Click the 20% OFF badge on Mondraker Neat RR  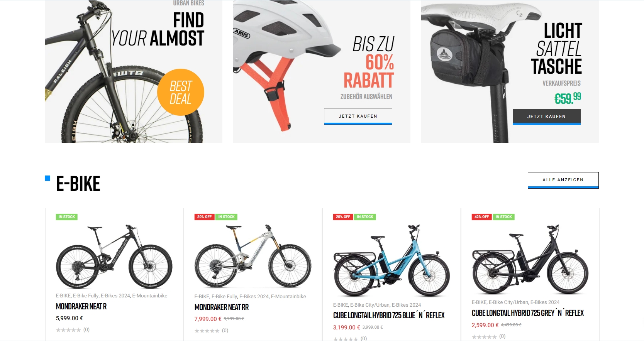pyautogui.click(x=204, y=217)
